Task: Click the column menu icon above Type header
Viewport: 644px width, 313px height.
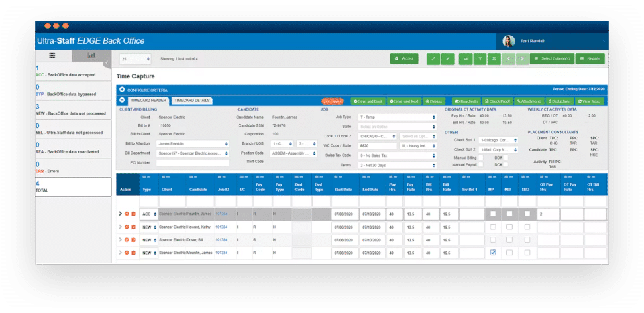Action: coord(146,177)
